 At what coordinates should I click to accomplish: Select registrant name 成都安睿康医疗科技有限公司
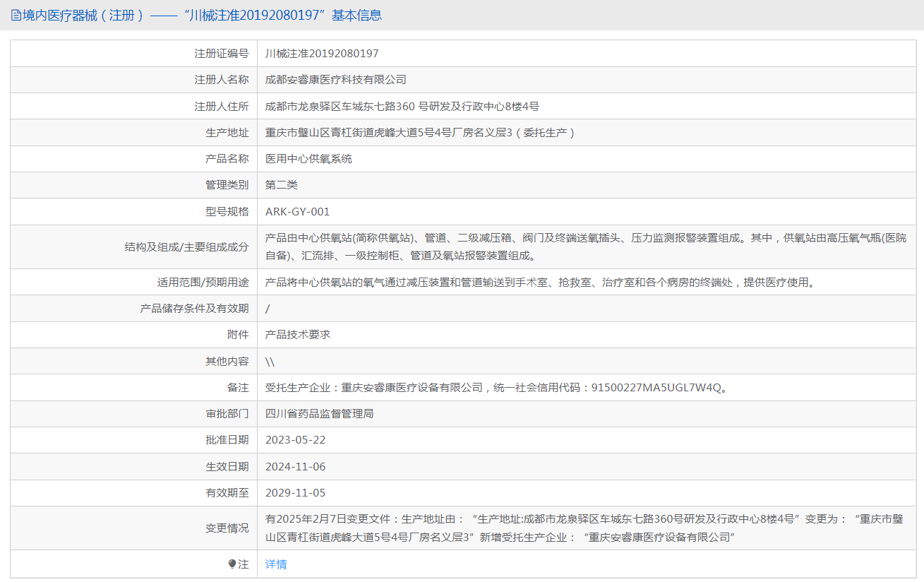coord(336,80)
